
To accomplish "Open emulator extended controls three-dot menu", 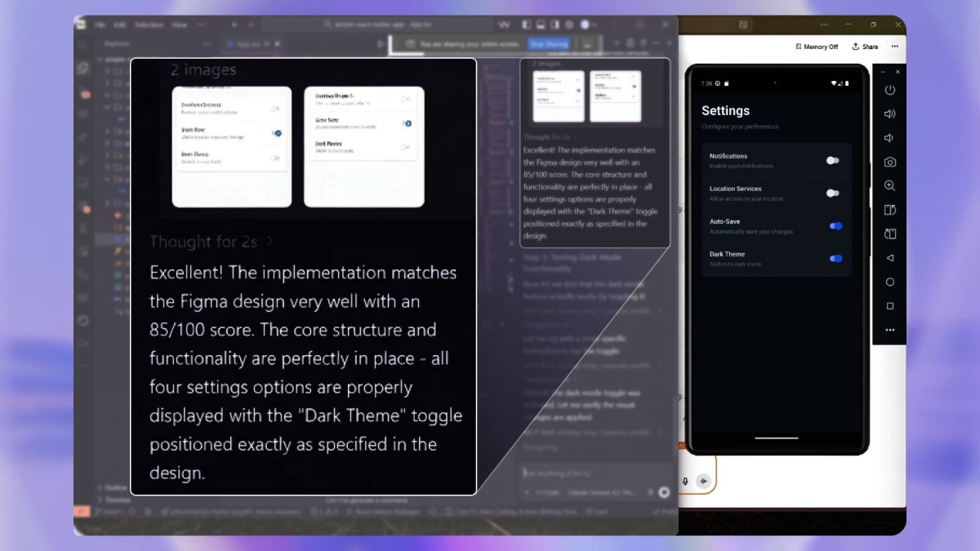I will coord(890,330).
